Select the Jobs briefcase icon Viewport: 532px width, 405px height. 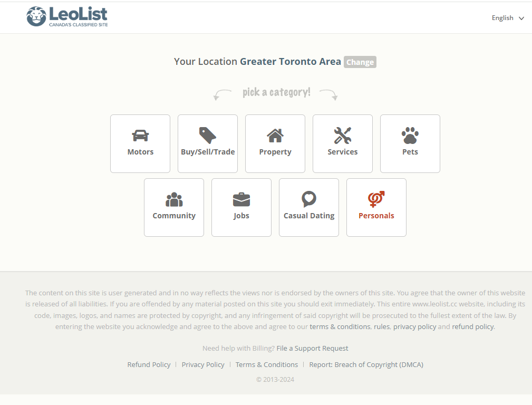(241, 199)
